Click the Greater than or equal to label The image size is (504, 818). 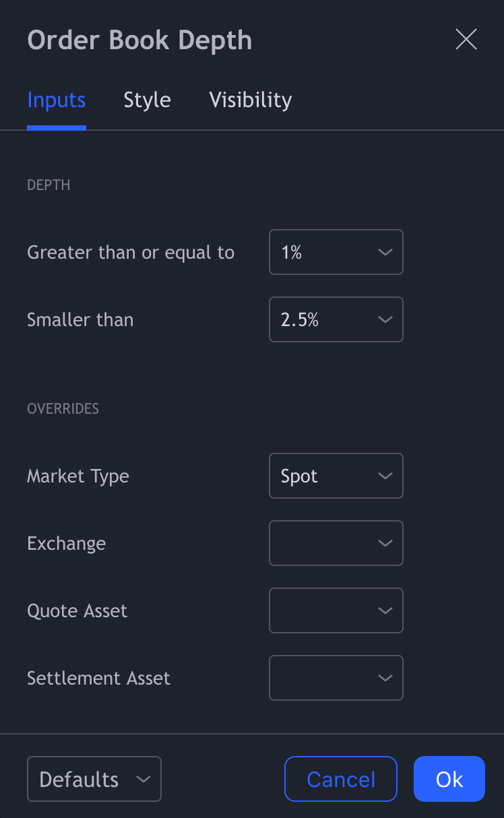pyautogui.click(x=131, y=253)
